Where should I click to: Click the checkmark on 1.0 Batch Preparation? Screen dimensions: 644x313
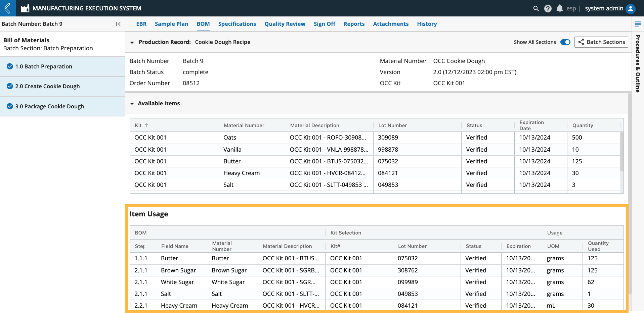10,66
